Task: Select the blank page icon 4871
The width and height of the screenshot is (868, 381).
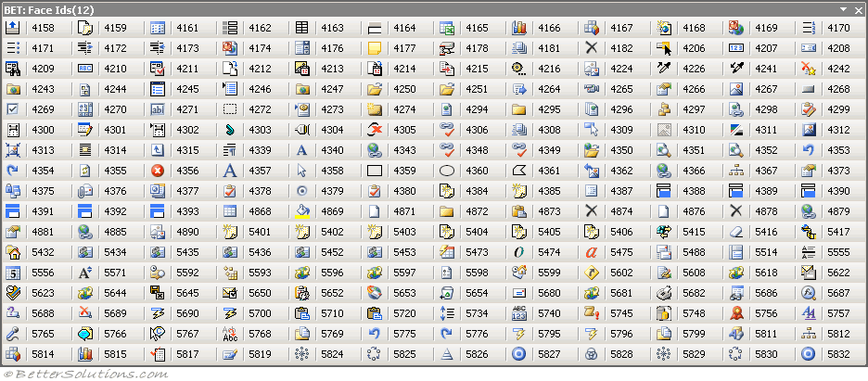Action: pos(375,211)
